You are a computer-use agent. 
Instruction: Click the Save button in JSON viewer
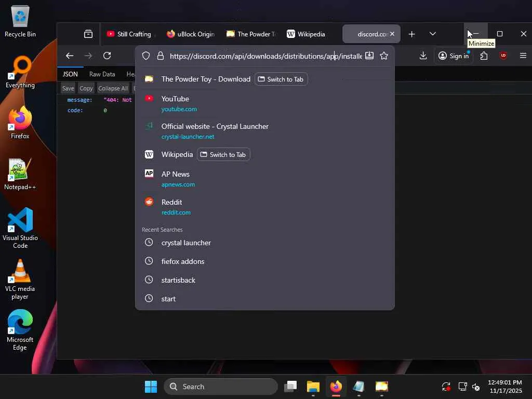[68, 88]
